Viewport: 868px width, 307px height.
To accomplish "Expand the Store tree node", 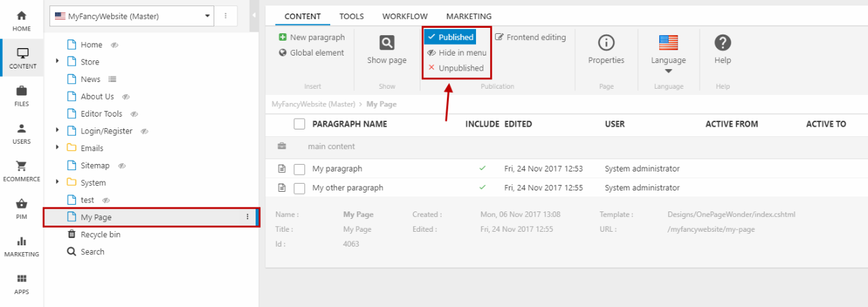I will [58, 62].
